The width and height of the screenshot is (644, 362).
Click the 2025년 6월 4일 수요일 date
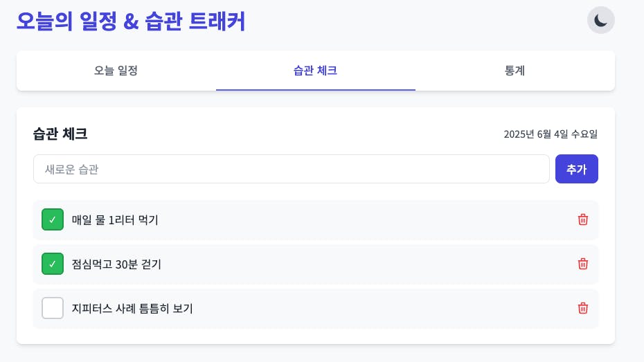(551, 134)
